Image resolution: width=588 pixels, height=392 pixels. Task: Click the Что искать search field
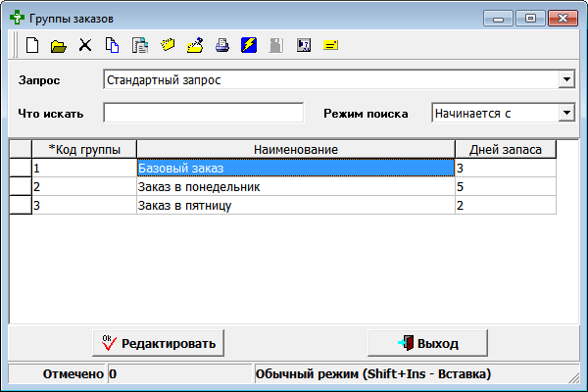(x=203, y=113)
